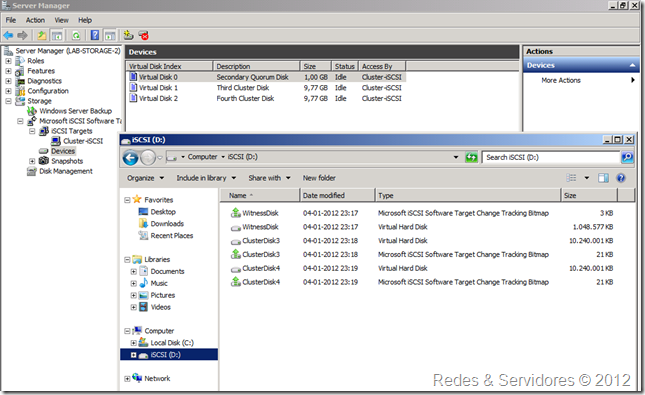645x395 pixels.
Task: Click the search magnifier icon in Explorer
Action: tap(627, 157)
